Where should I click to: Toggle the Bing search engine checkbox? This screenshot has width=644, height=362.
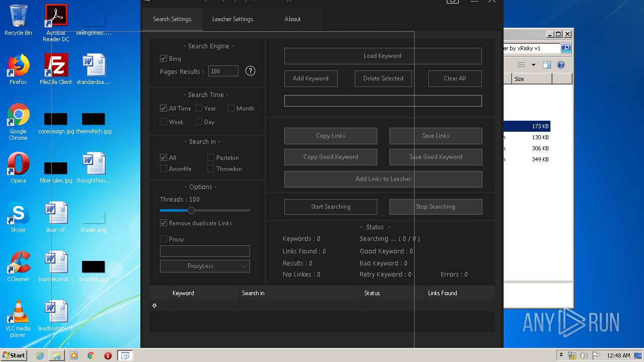pos(164,59)
